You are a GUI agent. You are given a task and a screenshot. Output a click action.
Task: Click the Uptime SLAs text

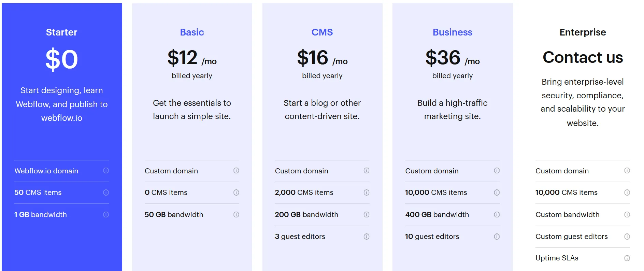(x=557, y=258)
